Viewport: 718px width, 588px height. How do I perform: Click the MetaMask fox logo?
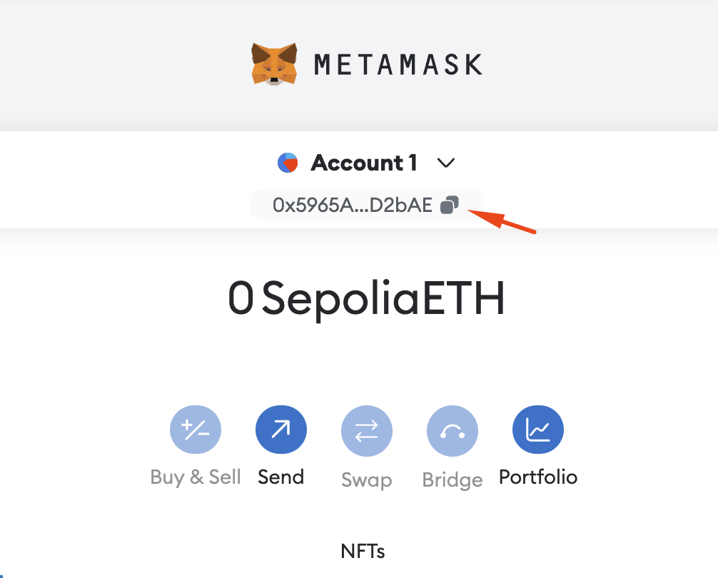coord(274,64)
